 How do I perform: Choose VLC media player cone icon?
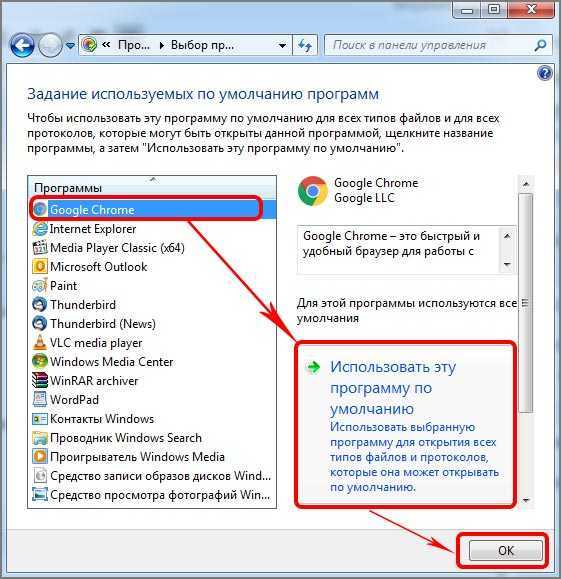[40, 343]
